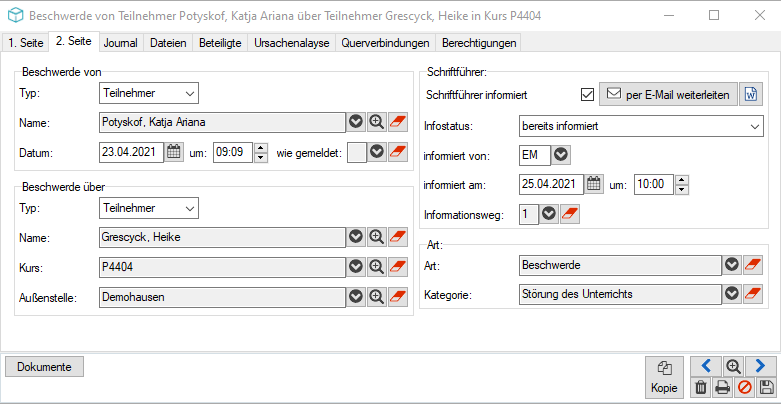The height and width of the screenshot is (404, 781).
Task: Click into the Datum 23.04.2021 field
Action: [x=131, y=152]
